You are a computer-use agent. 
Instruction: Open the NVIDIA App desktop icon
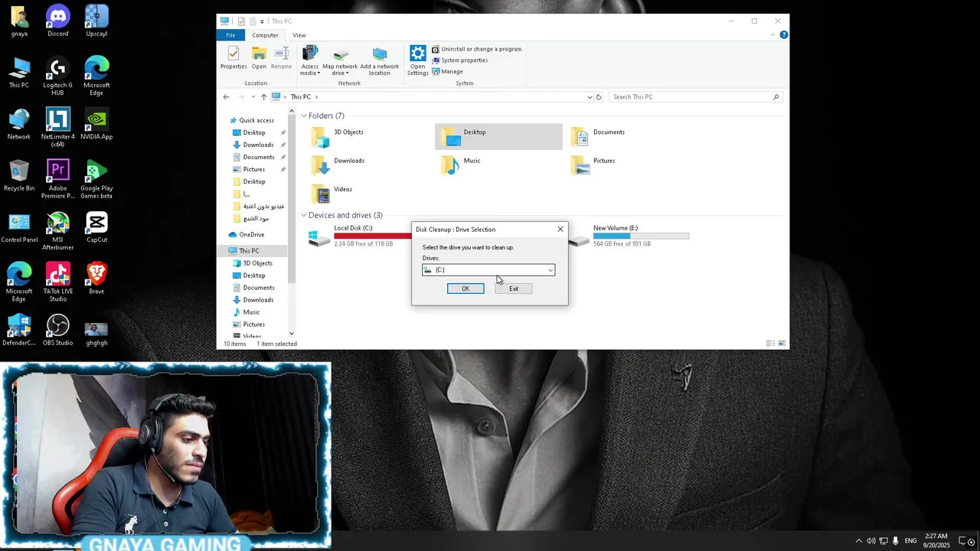point(96,123)
